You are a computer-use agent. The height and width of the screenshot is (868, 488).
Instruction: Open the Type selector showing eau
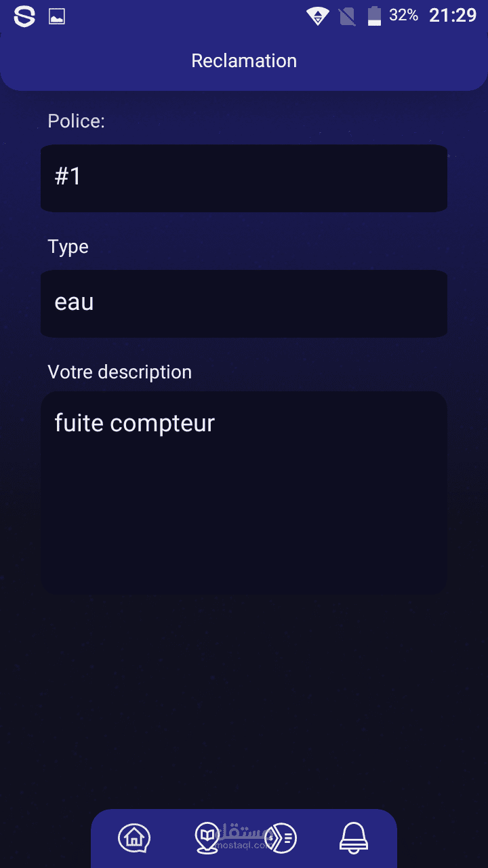[x=244, y=303]
